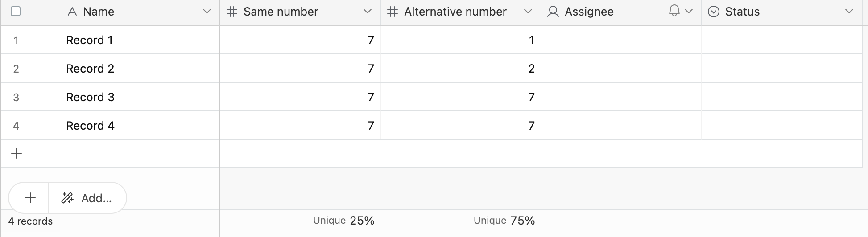
Task: Click the round plus button at bottom
Action: pyautogui.click(x=30, y=198)
